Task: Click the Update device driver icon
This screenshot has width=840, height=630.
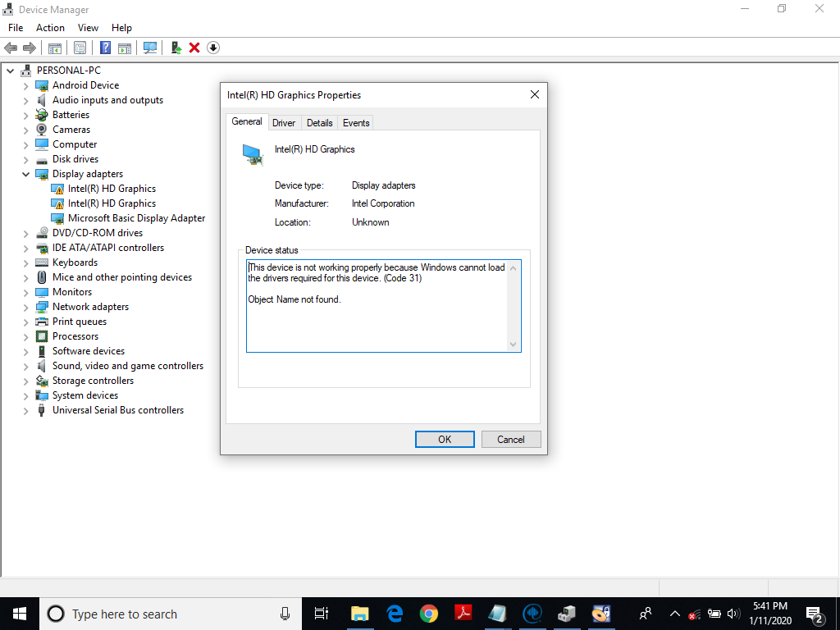Action: pos(176,48)
